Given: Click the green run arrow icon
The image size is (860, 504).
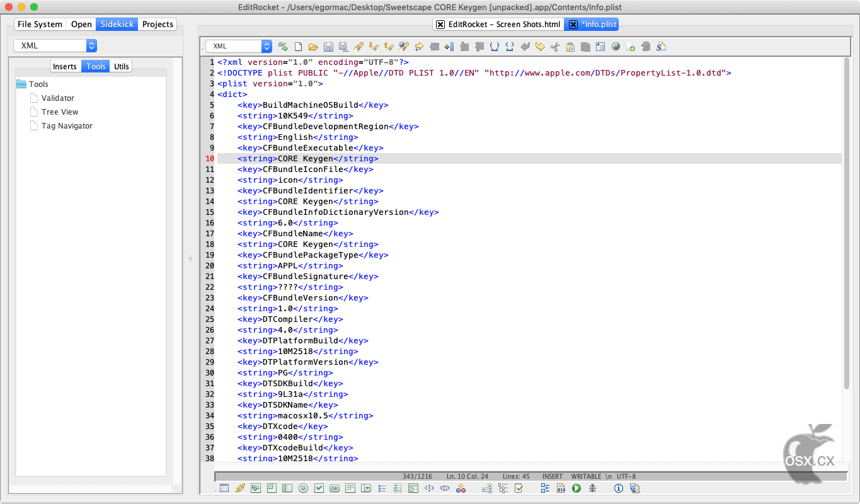Looking at the screenshot, I should click(576, 488).
